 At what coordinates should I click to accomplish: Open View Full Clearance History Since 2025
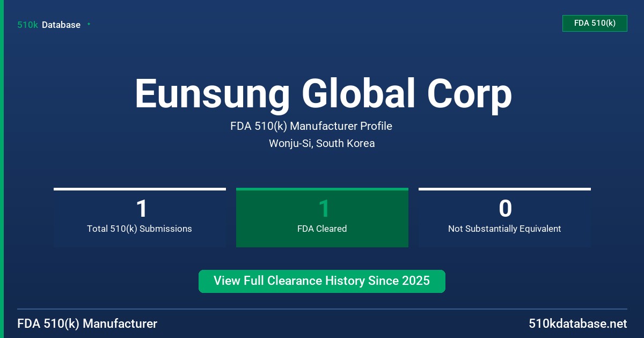click(322, 281)
